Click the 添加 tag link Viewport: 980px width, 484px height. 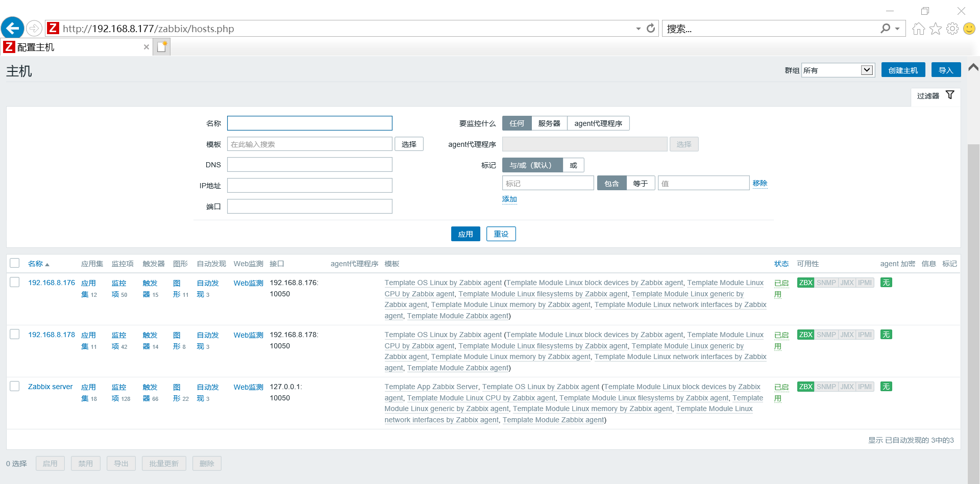click(509, 199)
